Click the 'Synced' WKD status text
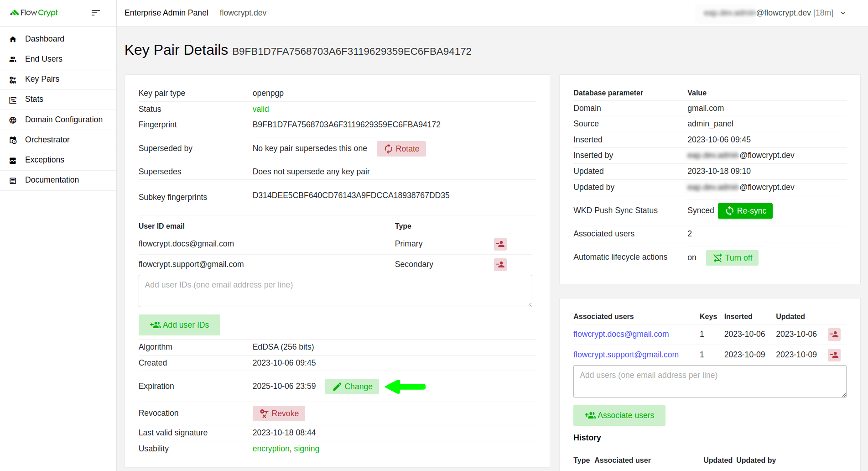The image size is (868, 471). click(x=701, y=210)
